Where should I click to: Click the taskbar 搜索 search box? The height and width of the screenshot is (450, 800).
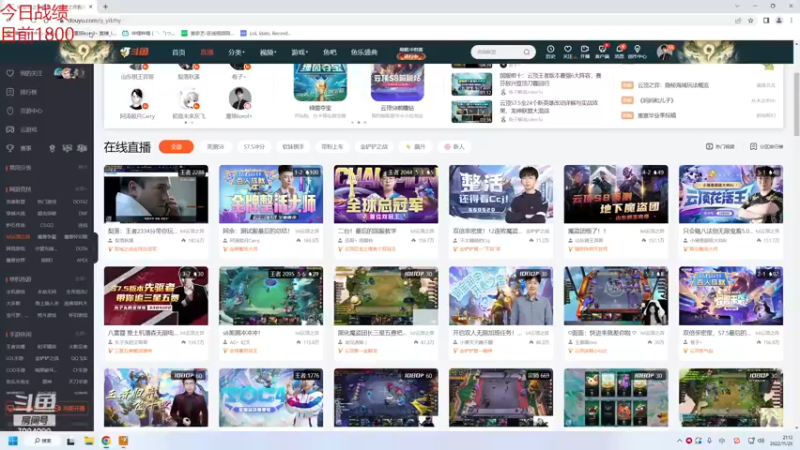coord(43,441)
